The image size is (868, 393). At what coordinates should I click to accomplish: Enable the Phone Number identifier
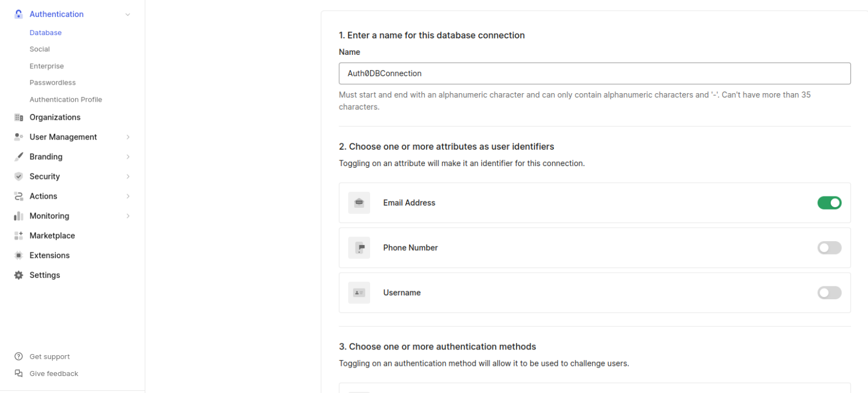829,247
